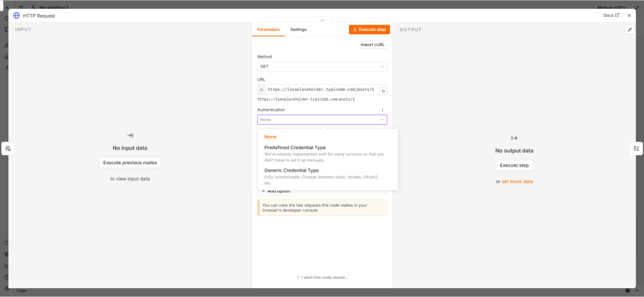Click the pencil edit output icon
This screenshot has height=297, width=644.
pyautogui.click(x=630, y=30)
